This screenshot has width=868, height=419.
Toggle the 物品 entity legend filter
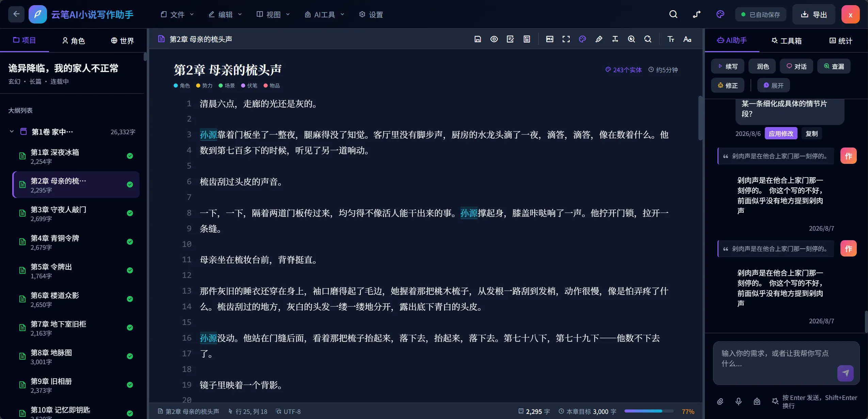click(x=272, y=86)
